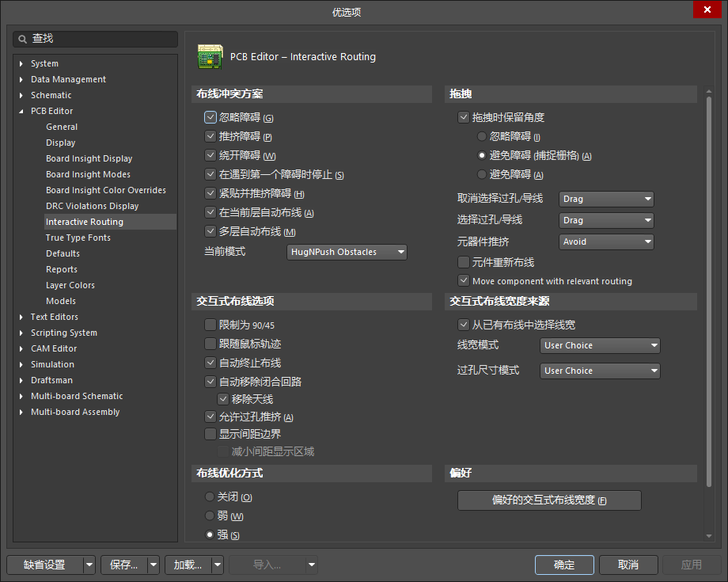The height and width of the screenshot is (582, 728).
Task: Expand Text Editors tree node
Action: [x=21, y=317]
